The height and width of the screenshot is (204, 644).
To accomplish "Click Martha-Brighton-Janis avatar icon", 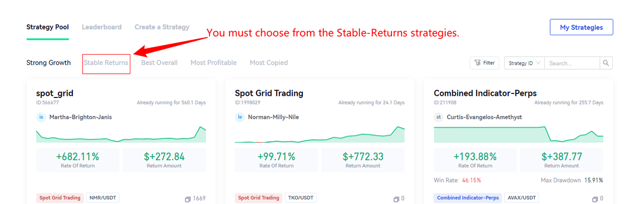I will (41, 117).
